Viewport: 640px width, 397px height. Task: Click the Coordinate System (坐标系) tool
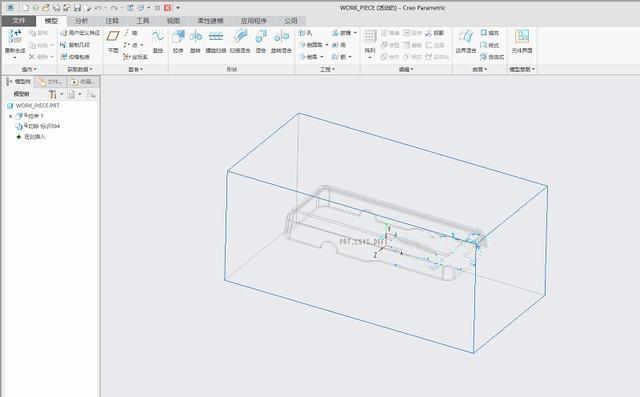click(136, 57)
